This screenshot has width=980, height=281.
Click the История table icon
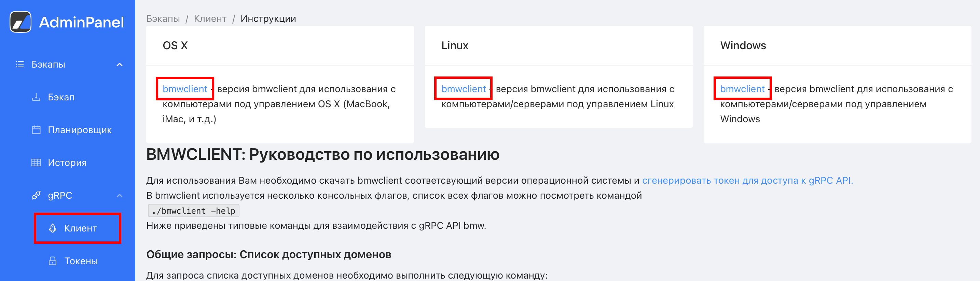pos(36,163)
